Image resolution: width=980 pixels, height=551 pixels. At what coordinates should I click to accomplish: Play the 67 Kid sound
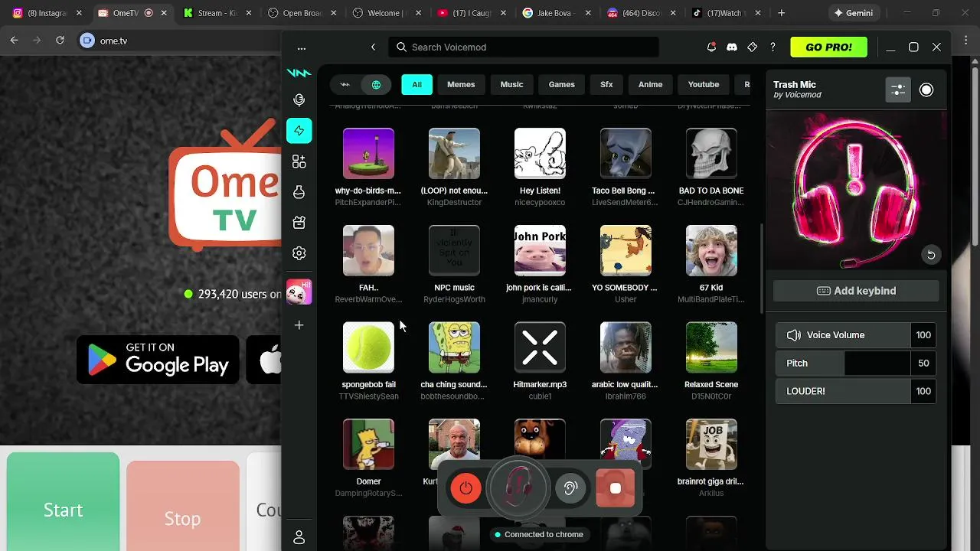click(x=711, y=250)
